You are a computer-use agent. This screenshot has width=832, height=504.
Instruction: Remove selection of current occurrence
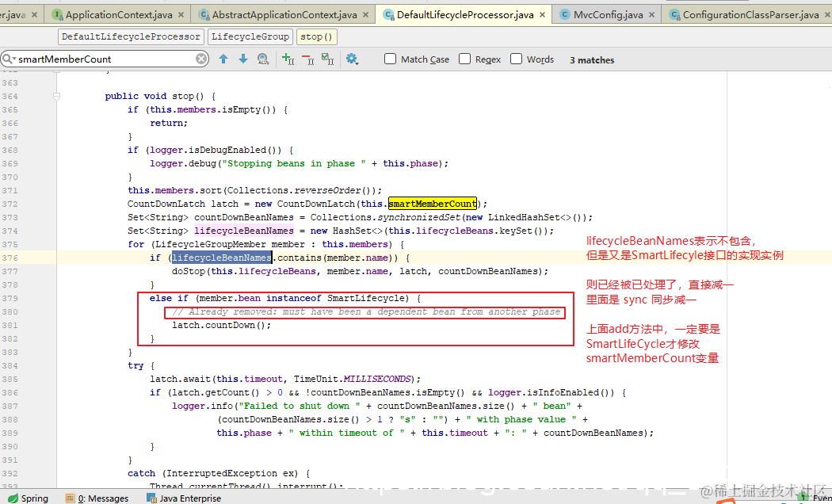pyautogui.click(x=307, y=59)
